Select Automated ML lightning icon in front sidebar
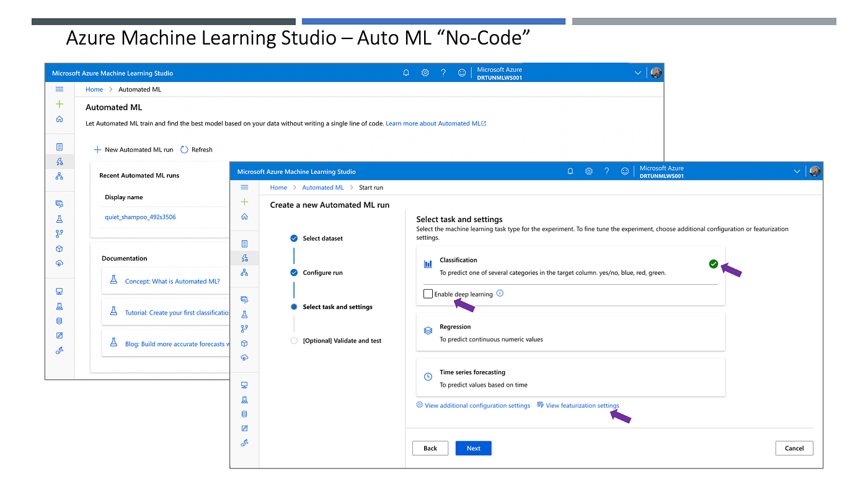 [x=244, y=258]
